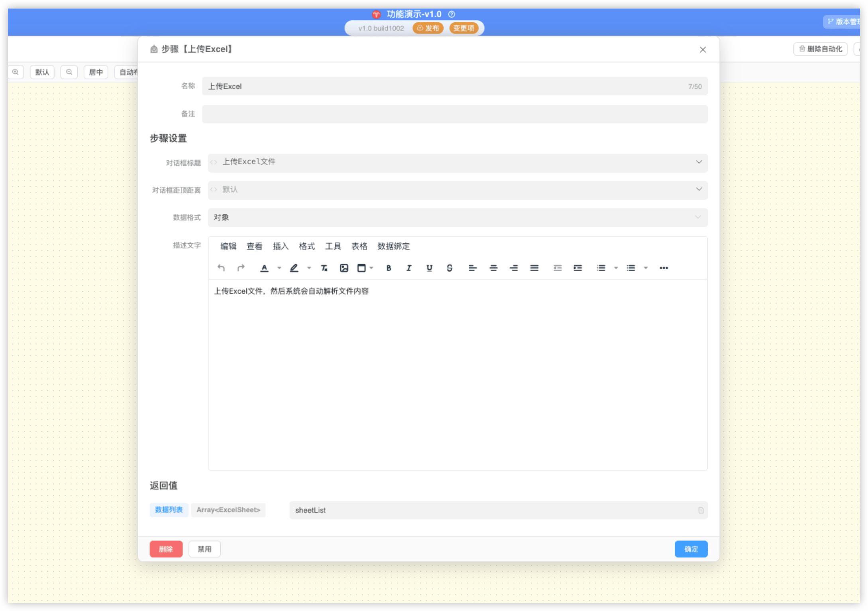Expand the 对话框标题 dropdown
This screenshot has width=868, height=611.
(699, 162)
